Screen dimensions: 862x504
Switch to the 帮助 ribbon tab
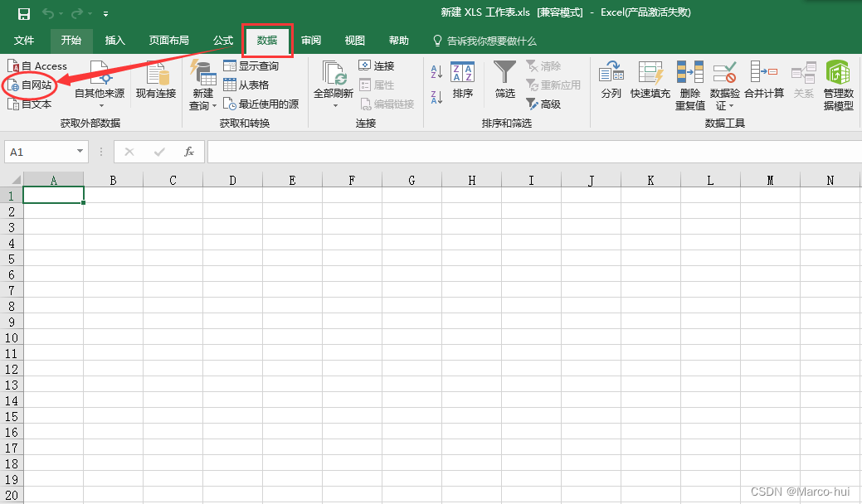click(398, 40)
